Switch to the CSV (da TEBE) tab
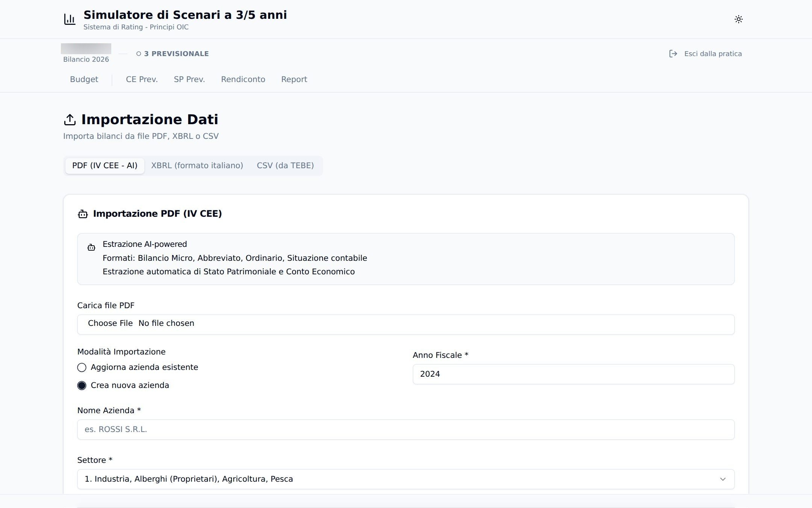 pyautogui.click(x=285, y=166)
